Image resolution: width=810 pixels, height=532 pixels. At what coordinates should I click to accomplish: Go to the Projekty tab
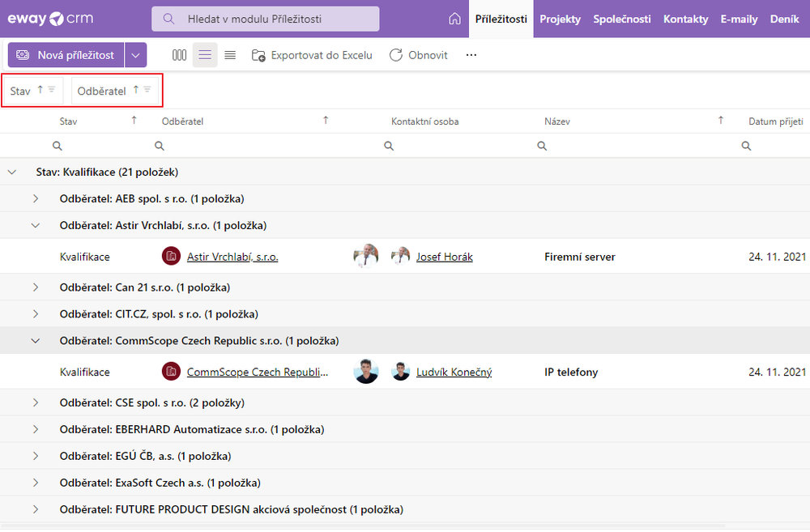pyautogui.click(x=560, y=19)
